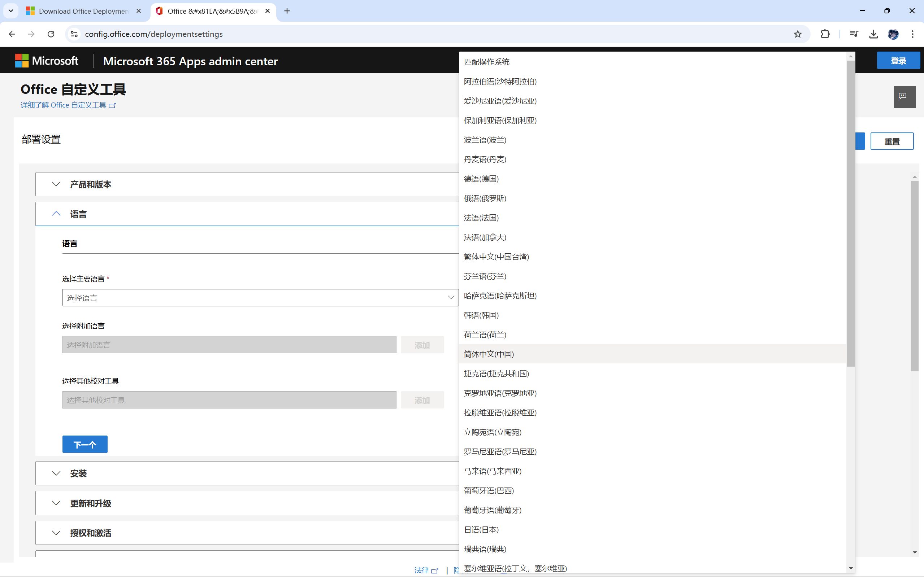Pick 马来语(马来西亚) option
Image resolution: width=924 pixels, height=577 pixels.
pos(652,471)
